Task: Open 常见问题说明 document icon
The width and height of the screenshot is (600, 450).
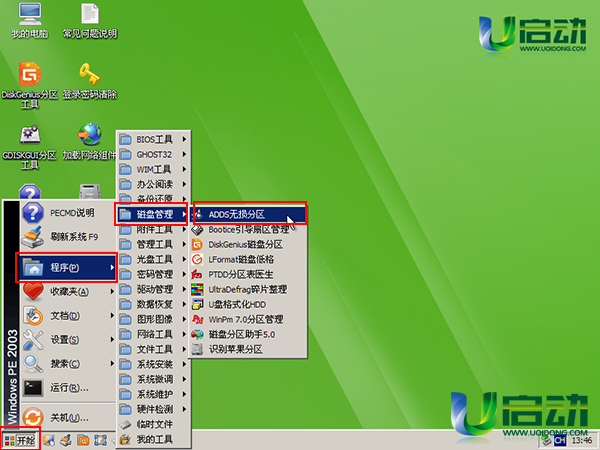Action: point(90,21)
